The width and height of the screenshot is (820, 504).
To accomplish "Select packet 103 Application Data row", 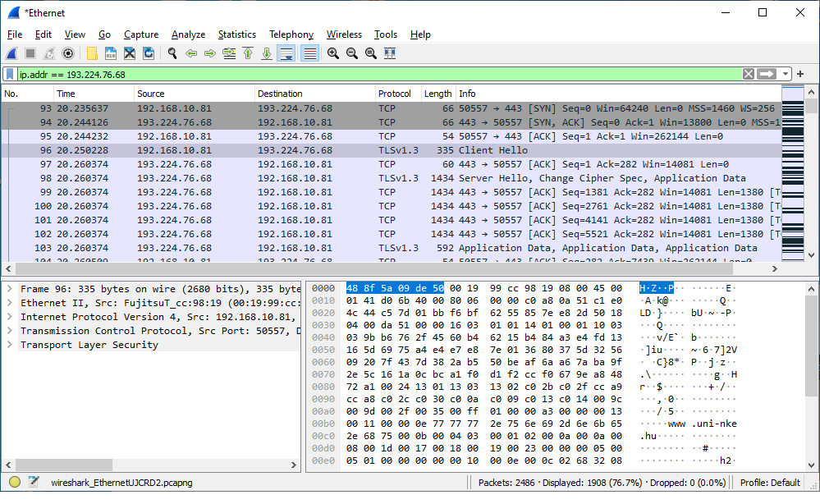I will [x=392, y=248].
